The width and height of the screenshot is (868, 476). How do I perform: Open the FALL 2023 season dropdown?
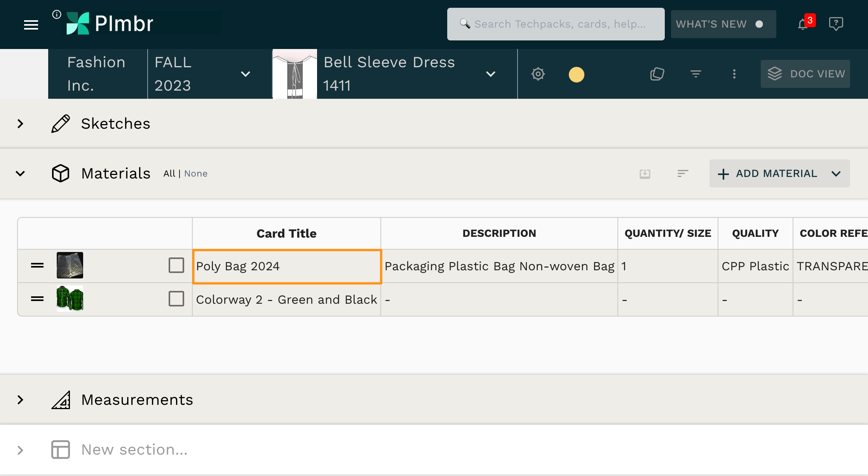245,74
